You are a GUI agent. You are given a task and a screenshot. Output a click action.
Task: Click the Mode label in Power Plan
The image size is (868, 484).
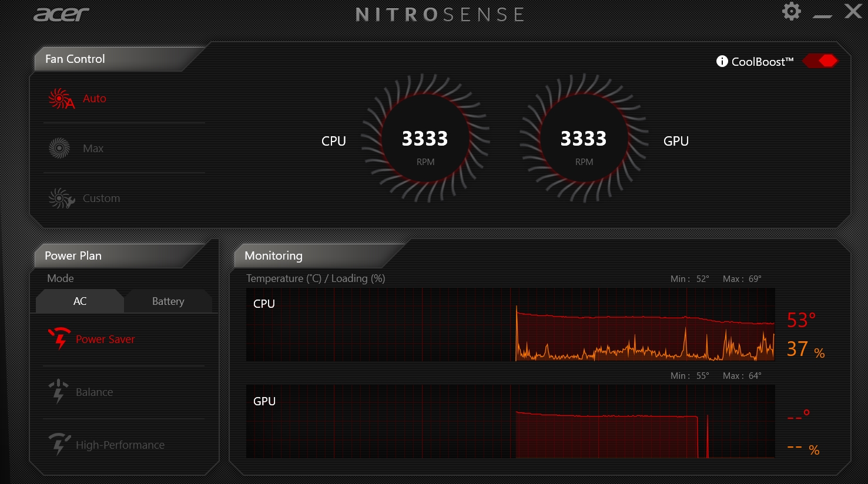(x=61, y=278)
